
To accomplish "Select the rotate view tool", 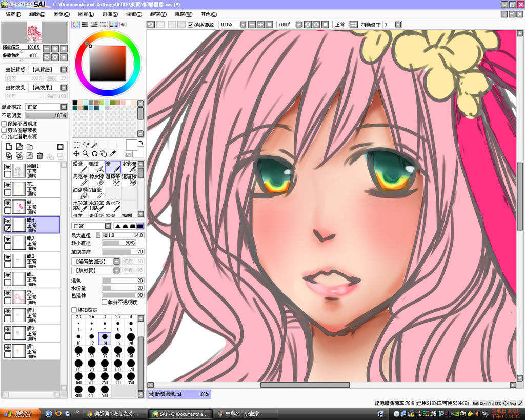I will (x=95, y=154).
